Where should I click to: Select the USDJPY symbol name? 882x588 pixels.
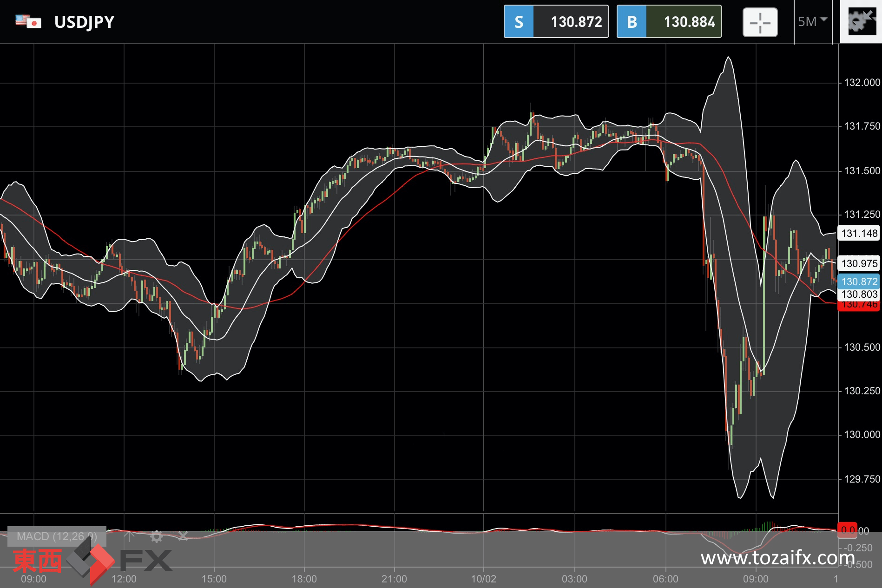pyautogui.click(x=84, y=22)
